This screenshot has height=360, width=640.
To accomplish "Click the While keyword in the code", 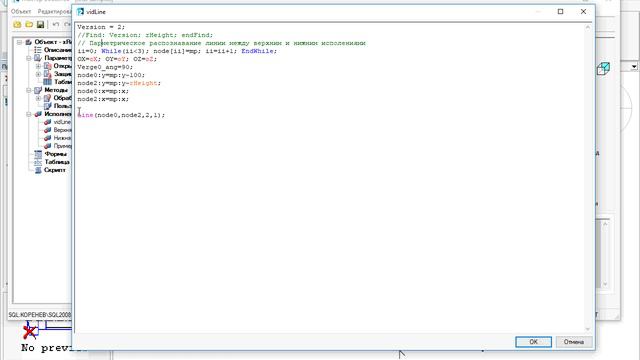I will click(111, 51).
